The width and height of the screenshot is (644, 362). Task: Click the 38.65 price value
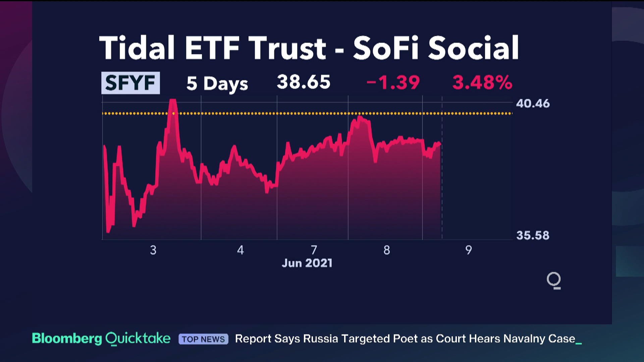(x=304, y=82)
